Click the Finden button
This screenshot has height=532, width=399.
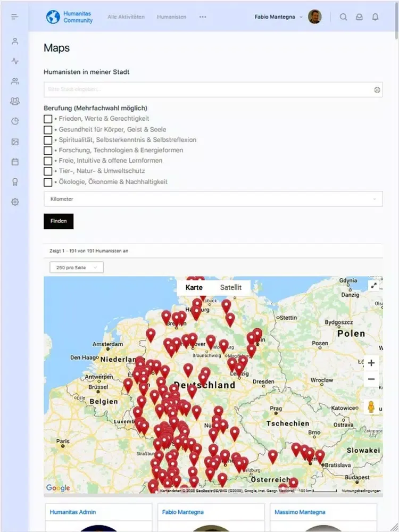(x=59, y=221)
